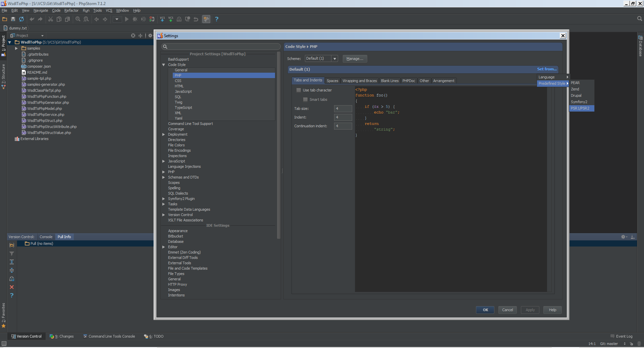
Task: Open the run configuration dropdown in toolbar
Action: coord(117,19)
